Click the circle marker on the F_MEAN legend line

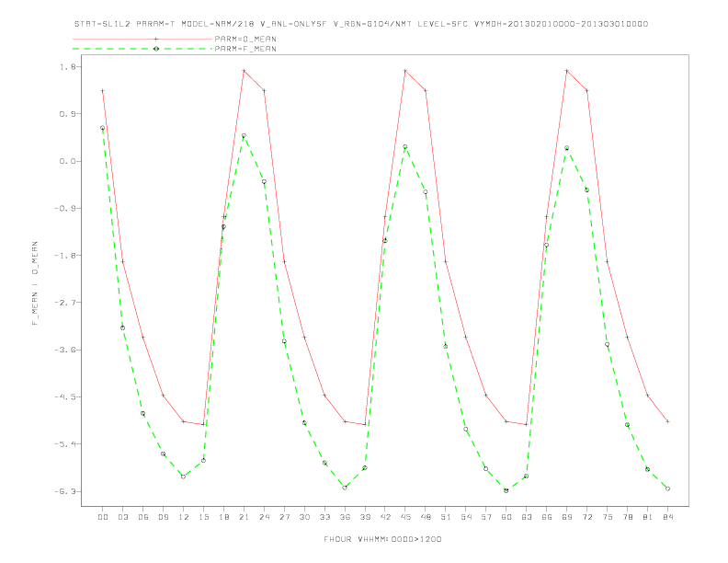tap(156, 49)
